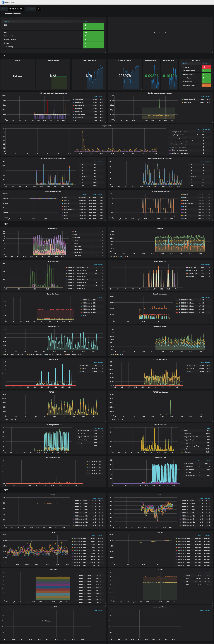Toggle "empty-region-count" series in Region Health

coord(177,135)
